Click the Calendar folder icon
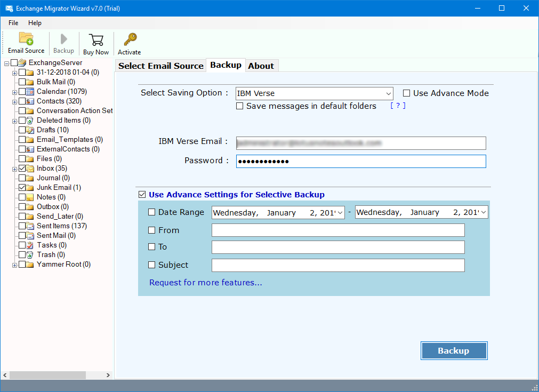The width and height of the screenshot is (539, 392). coord(30,92)
